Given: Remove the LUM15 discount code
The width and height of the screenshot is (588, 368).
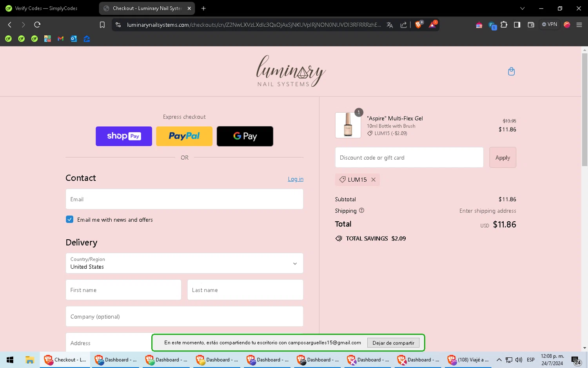Looking at the screenshot, I should (373, 179).
